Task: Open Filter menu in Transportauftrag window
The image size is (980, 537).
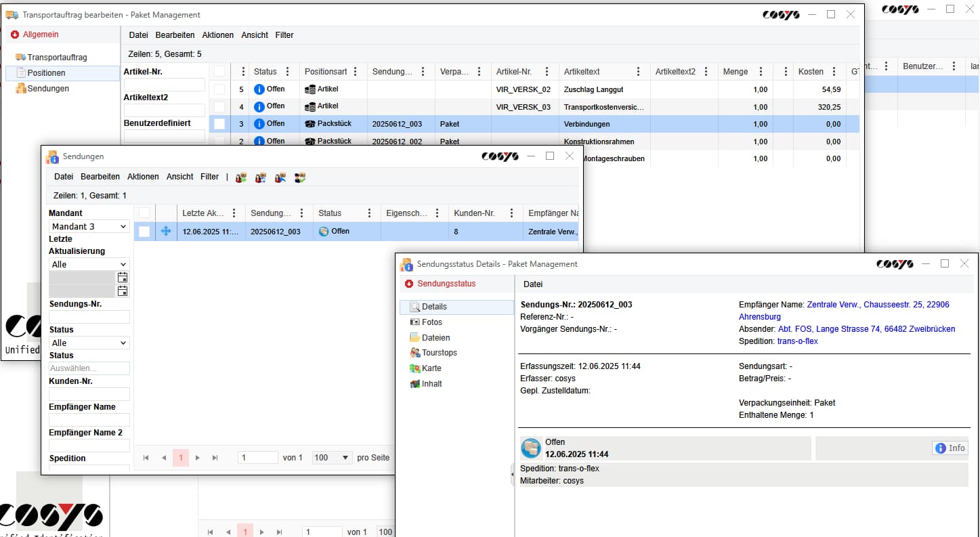Action: click(284, 35)
